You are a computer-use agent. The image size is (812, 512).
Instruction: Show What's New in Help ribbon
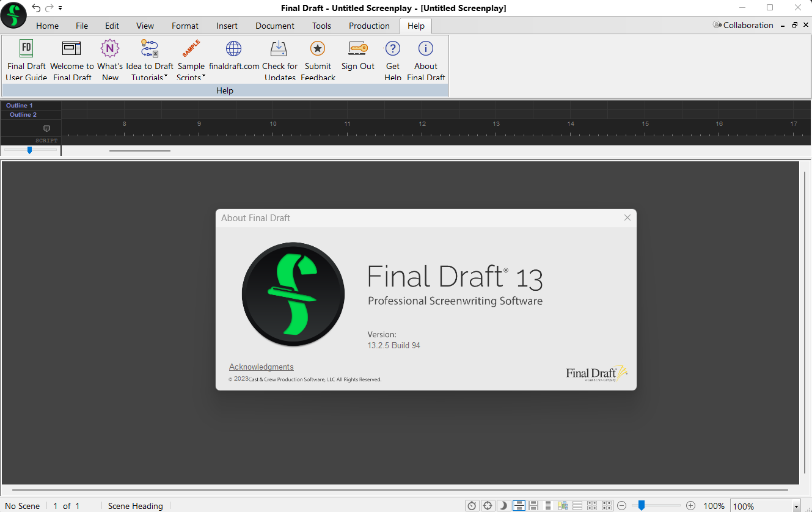(110, 60)
